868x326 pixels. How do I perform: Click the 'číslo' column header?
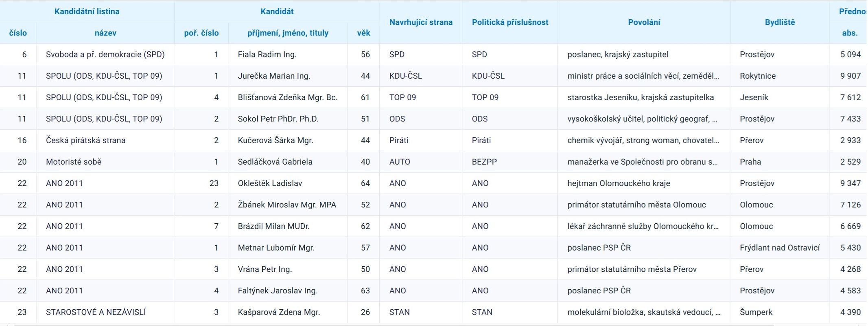[x=18, y=33]
